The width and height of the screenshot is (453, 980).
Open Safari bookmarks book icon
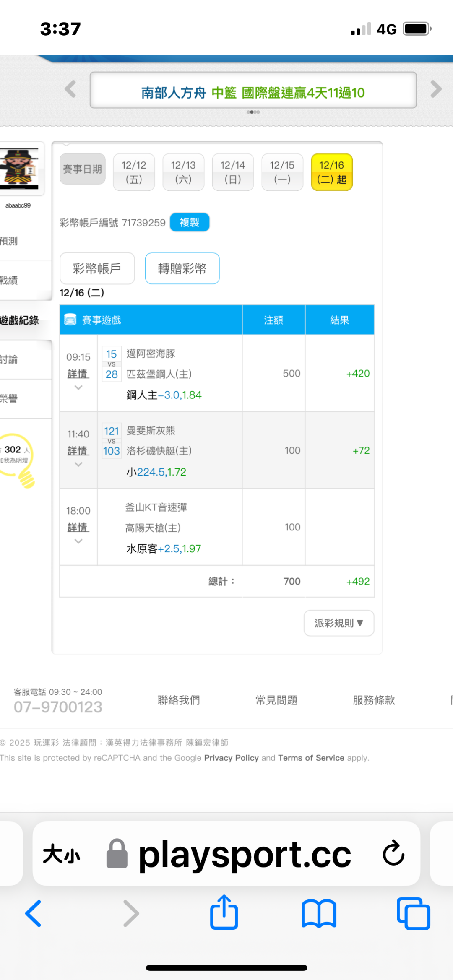[x=319, y=913]
